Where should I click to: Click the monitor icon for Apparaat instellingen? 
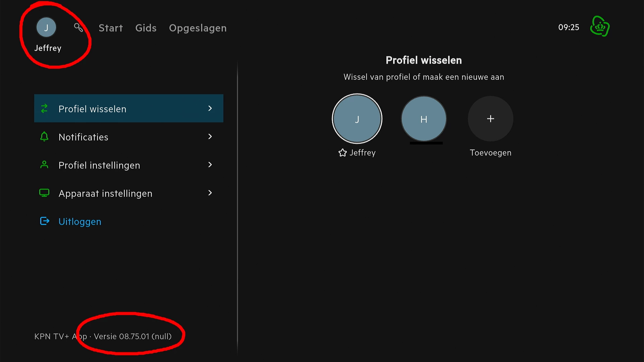click(x=44, y=193)
